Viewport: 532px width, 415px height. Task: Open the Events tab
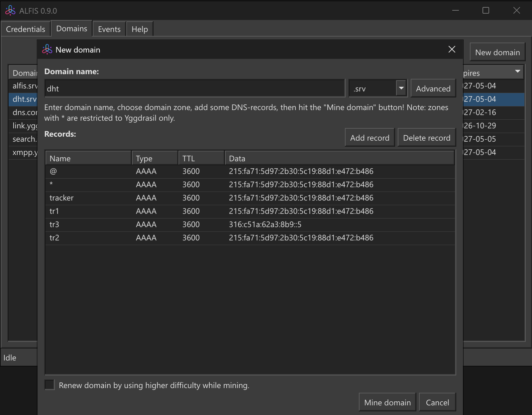[109, 29]
